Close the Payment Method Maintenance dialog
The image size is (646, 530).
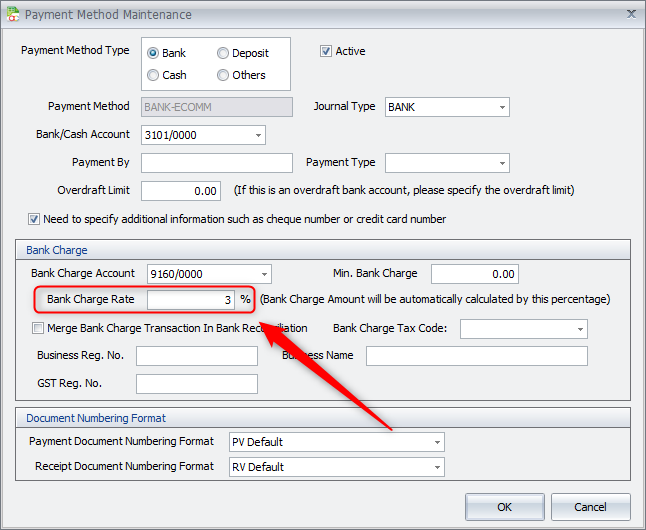[630, 14]
